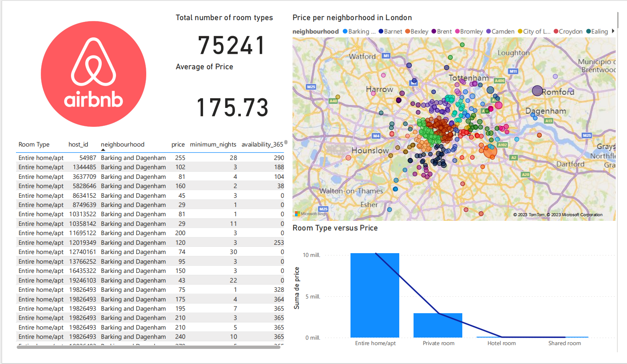Click the large purple bubble near Romford
Viewport: 627px width, 364px height.
(537, 91)
